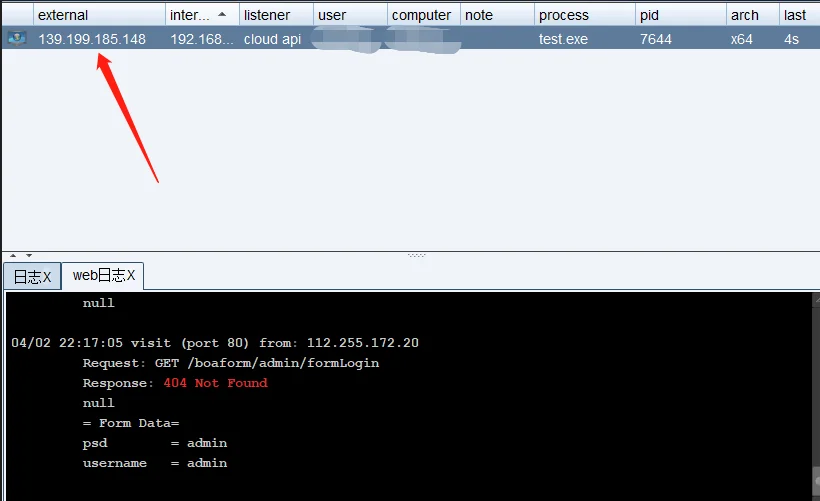Sort by the computer column header
Screen dimensions: 820x501
click(x=424, y=15)
